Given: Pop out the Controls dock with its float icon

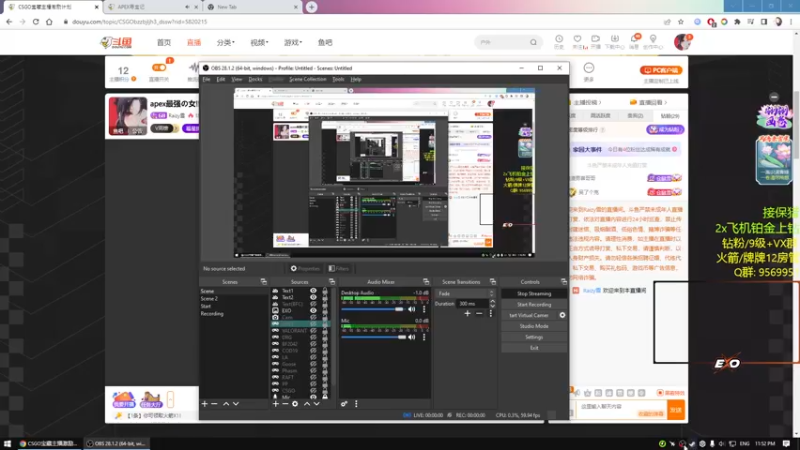Looking at the screenshot, I should (x=564, y=282).
